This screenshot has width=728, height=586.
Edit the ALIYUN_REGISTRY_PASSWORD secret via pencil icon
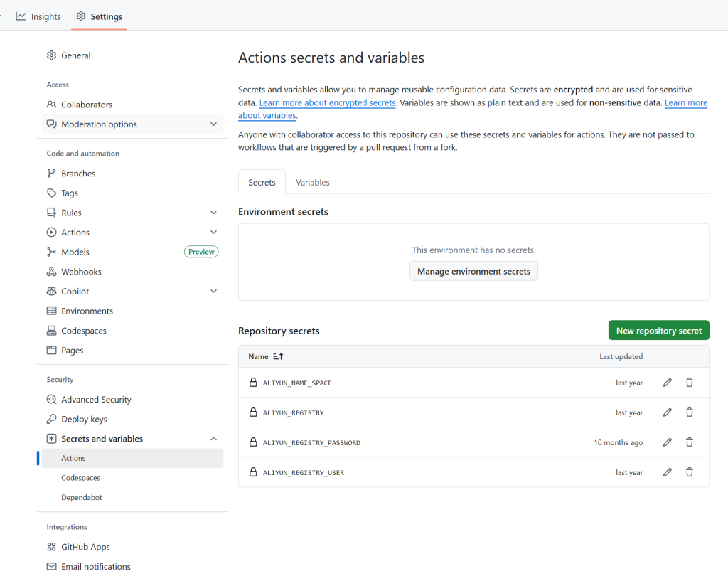tap(667, 442)
